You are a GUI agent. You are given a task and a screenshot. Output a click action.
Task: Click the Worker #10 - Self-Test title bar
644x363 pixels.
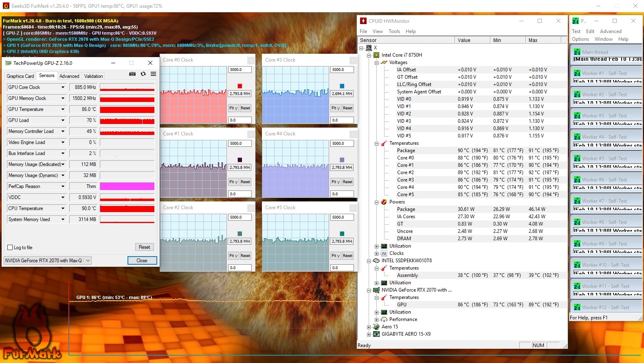[x=606, y=265]
